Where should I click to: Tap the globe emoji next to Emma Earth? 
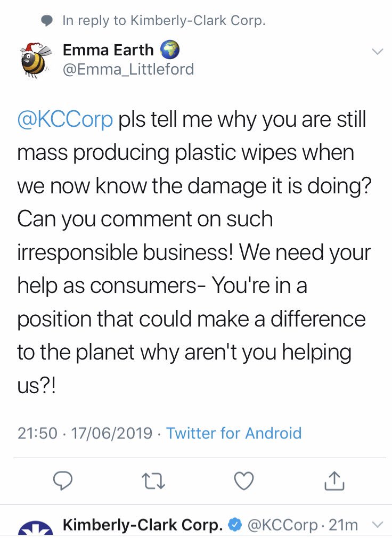point(169,51)
